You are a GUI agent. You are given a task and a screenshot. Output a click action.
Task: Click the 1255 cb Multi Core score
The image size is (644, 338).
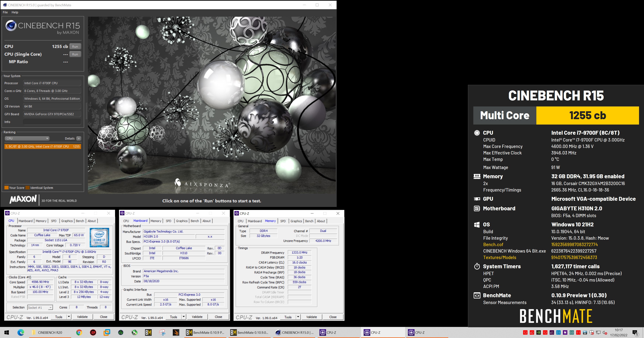point(587,115)
